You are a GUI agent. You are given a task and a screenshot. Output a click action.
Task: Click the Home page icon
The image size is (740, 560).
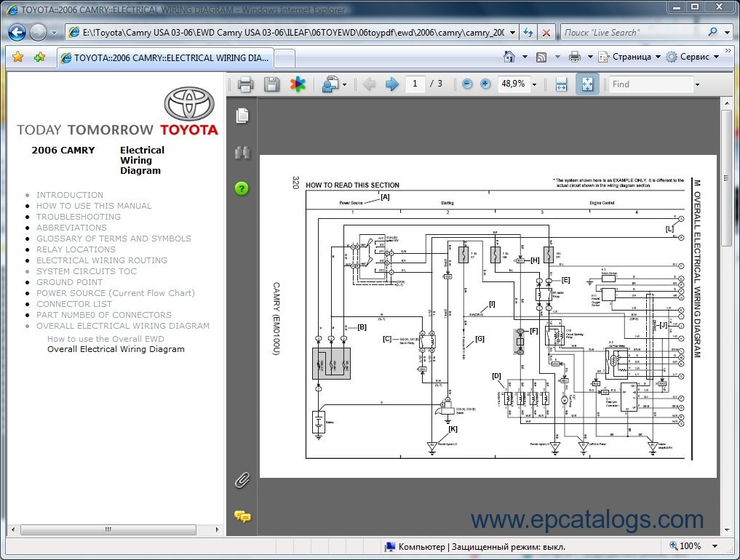[509, 57]
